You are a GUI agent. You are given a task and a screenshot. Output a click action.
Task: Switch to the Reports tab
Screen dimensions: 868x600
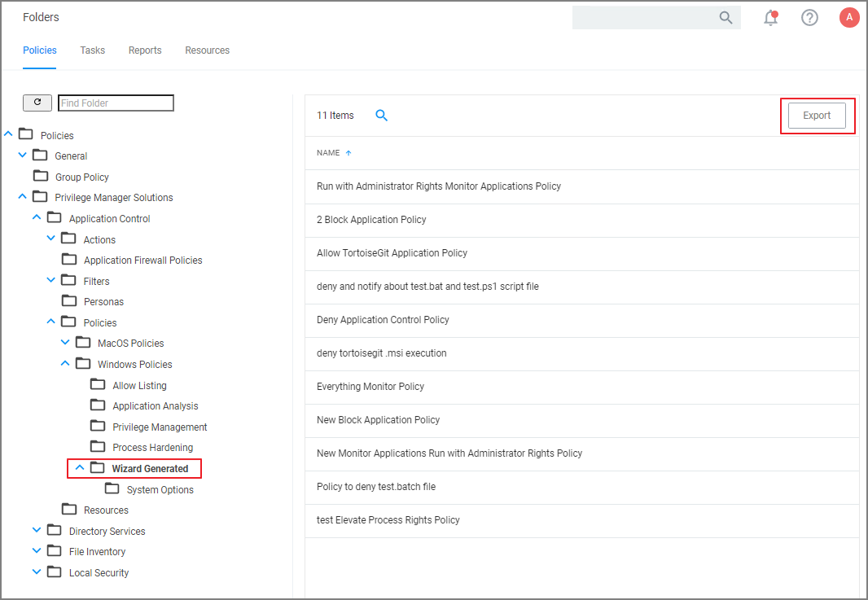(145, 50)
